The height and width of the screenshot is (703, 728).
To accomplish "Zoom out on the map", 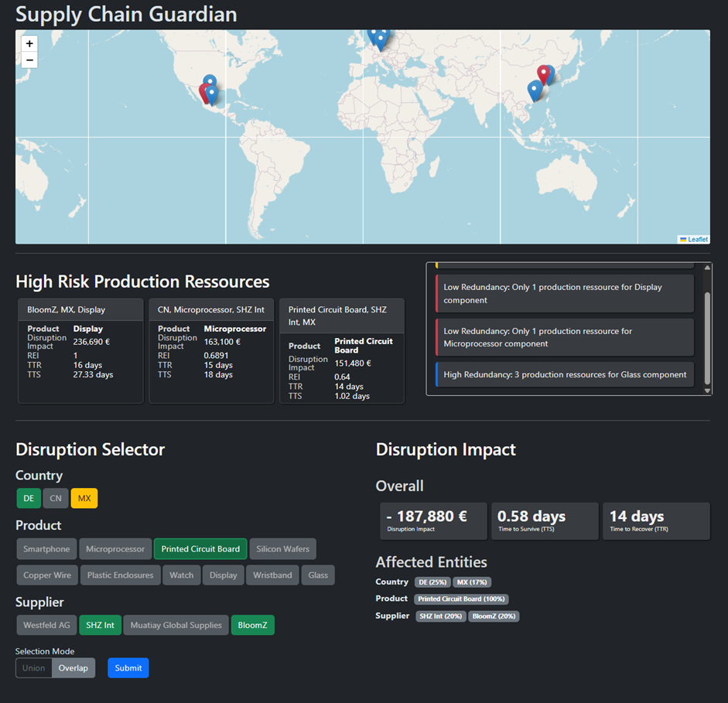I will pos(29,60).
